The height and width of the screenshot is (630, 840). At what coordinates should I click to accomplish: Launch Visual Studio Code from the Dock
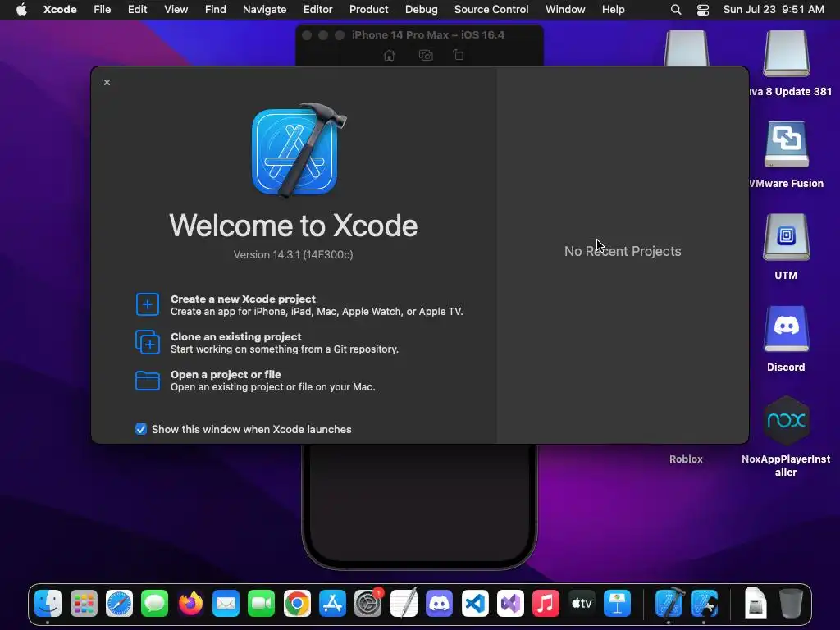click(x=475, y=604)
